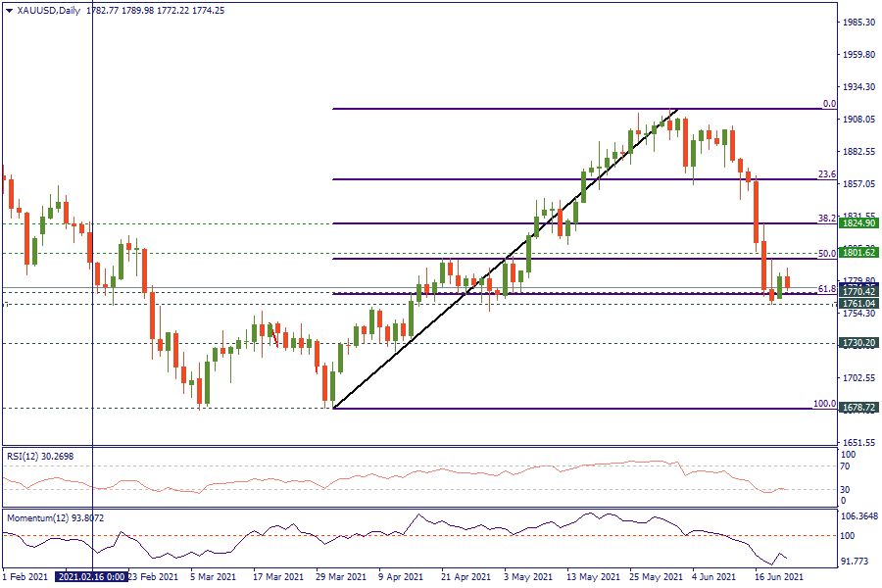Open the chart dropdown arrow beside XAUUSD
The height and width of the screenshot is (588, 882).
point(9,11)
